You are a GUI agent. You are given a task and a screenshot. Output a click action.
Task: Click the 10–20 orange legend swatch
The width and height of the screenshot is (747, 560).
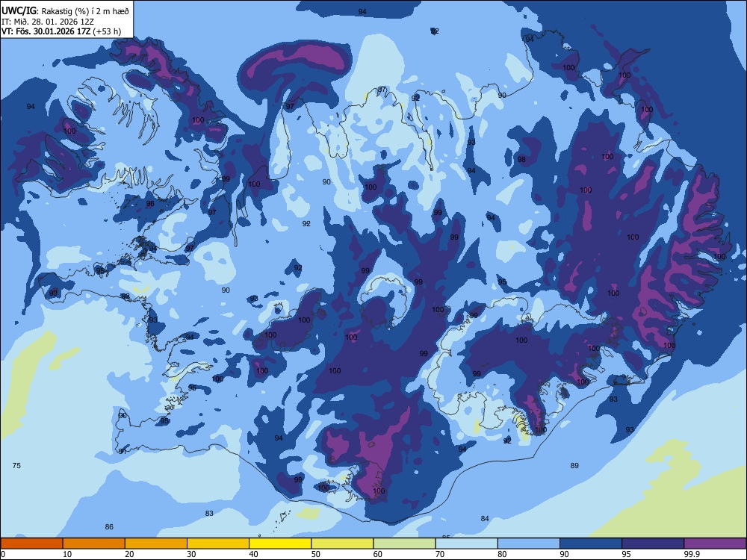(x=94, y=544)
